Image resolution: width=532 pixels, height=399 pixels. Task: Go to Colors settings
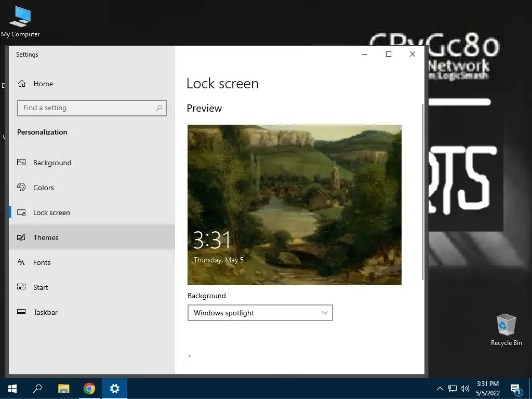pyautogui.click(x=91, y=188)
